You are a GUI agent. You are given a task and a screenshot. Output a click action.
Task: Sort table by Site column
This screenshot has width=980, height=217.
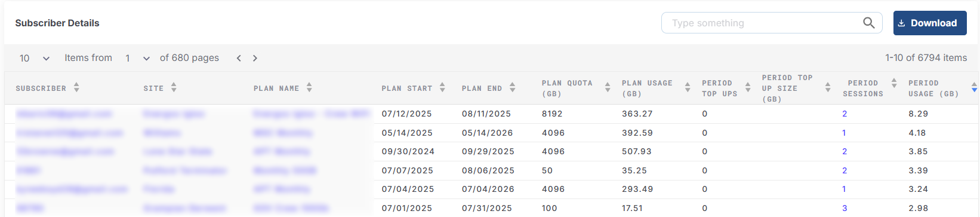174,88
